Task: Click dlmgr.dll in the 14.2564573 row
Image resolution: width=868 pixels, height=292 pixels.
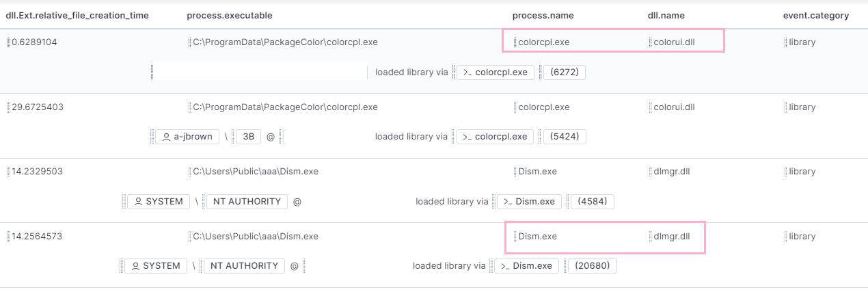Action: click(x=672, y=237)
